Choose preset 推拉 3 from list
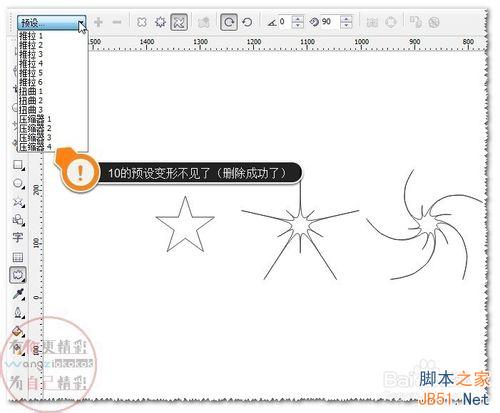The image size is (500, 413). pos(53,54)
